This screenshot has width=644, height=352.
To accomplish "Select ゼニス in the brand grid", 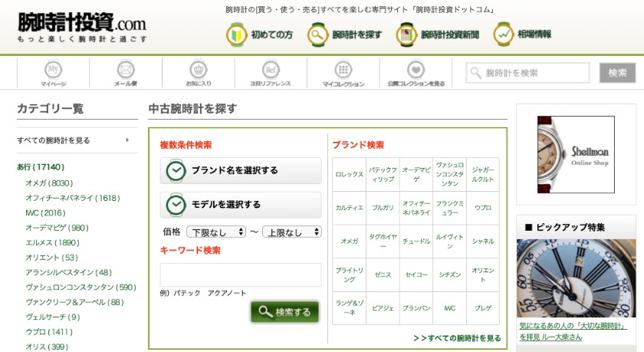I will (x=383, y=275).
